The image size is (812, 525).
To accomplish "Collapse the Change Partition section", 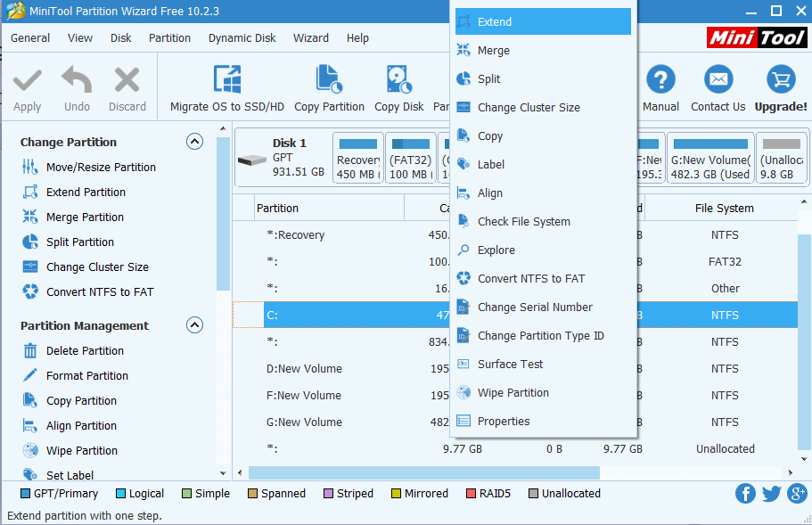I will click(194, 141).
